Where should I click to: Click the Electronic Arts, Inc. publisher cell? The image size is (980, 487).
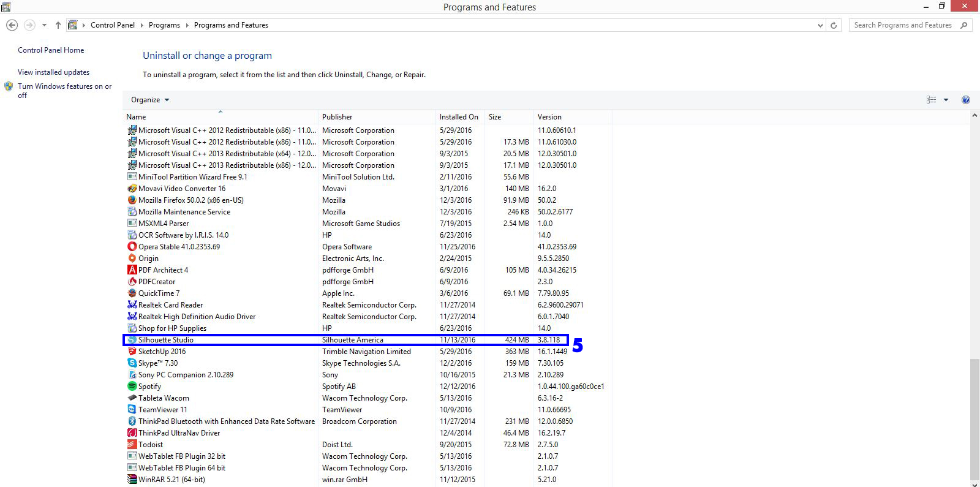353,259
